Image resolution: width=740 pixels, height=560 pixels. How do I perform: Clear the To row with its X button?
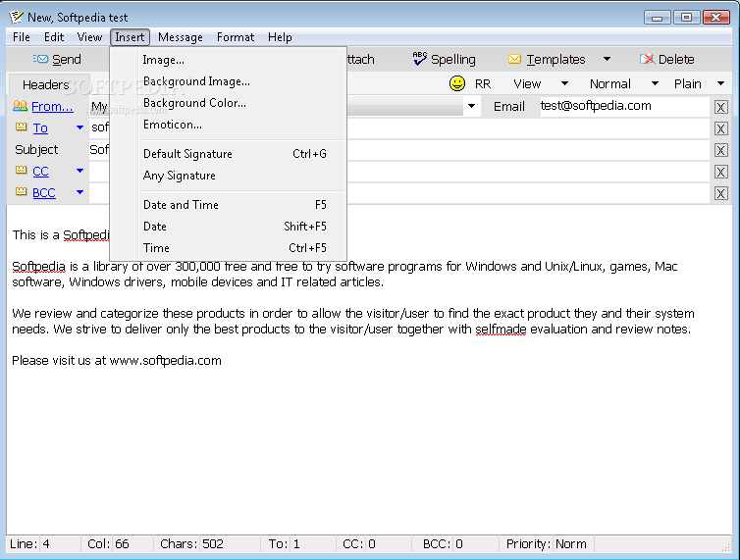[x=720, y=128]
